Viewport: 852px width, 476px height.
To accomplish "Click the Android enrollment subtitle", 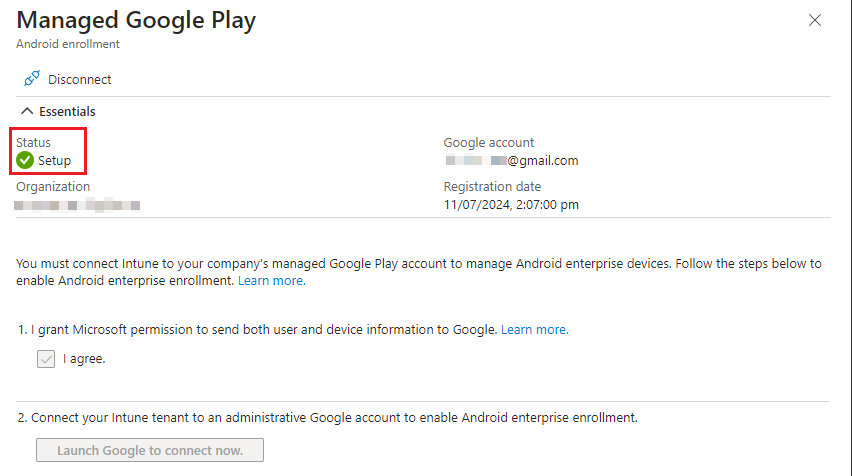I will coord(68,44).
